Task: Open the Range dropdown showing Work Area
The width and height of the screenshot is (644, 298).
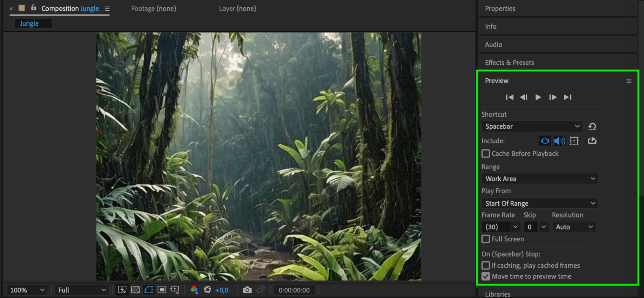Action: click(x=540, y=179)
